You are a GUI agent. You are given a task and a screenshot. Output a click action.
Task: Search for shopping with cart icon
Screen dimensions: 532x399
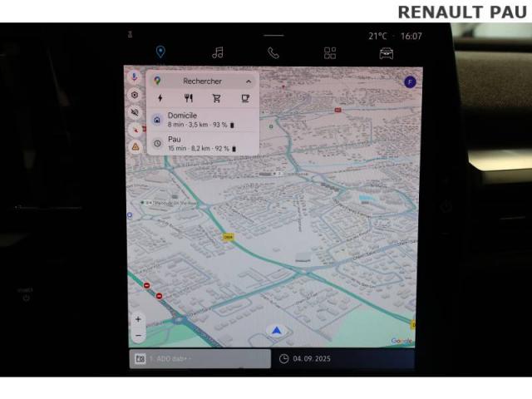[217, 98]
